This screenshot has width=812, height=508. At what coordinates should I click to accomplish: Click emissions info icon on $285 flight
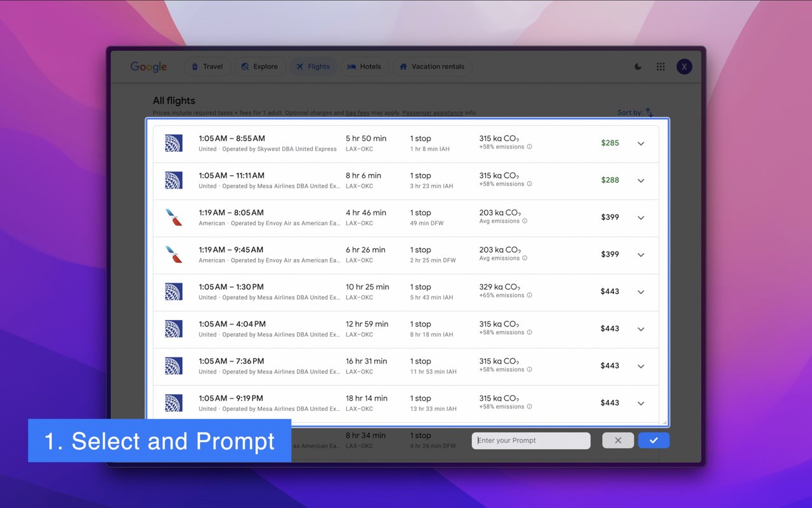(530, 147)
